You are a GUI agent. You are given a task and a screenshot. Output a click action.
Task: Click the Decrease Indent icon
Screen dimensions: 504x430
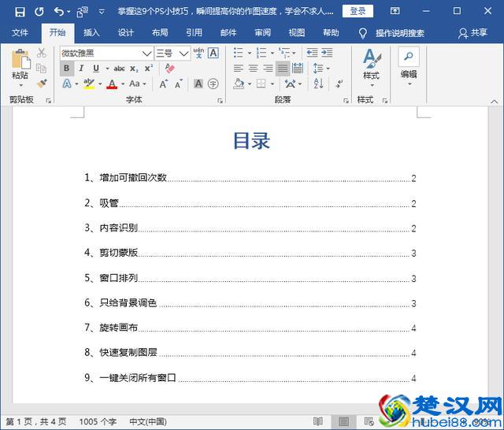[x=312, y=53]
